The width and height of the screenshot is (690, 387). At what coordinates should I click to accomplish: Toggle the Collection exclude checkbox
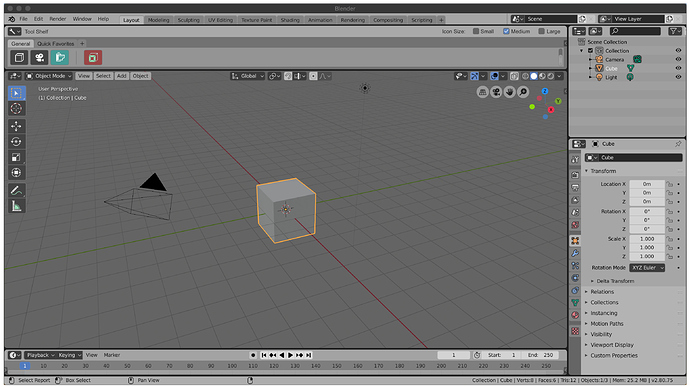coord(591,51)
